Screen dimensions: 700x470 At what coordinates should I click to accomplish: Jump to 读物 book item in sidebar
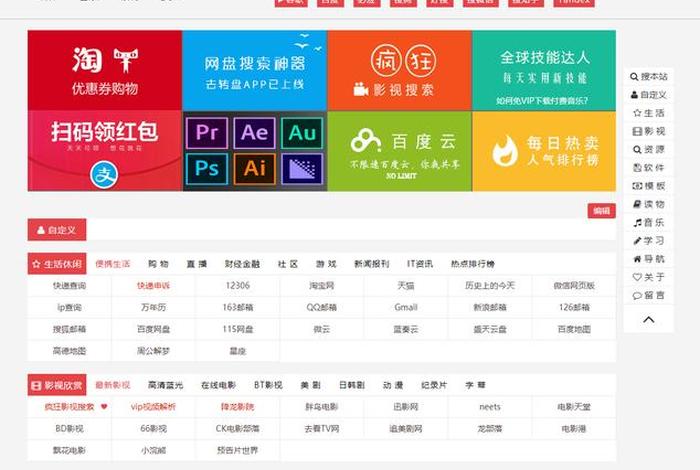point(649,204)
